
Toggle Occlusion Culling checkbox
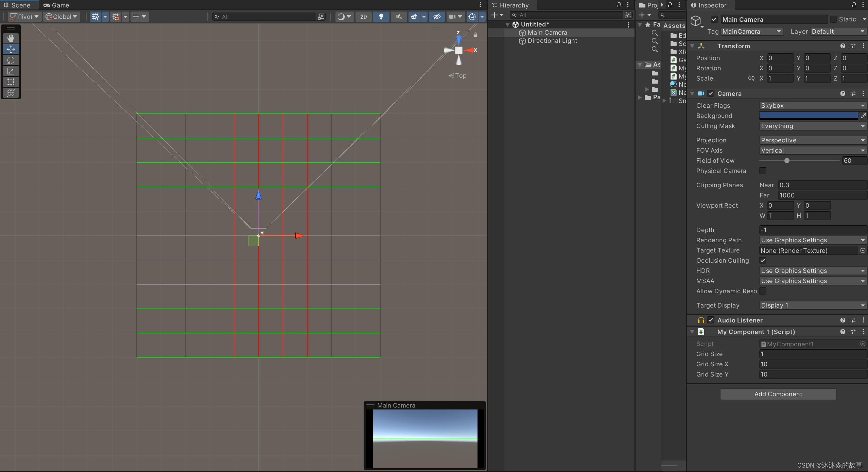click(762, 260)
